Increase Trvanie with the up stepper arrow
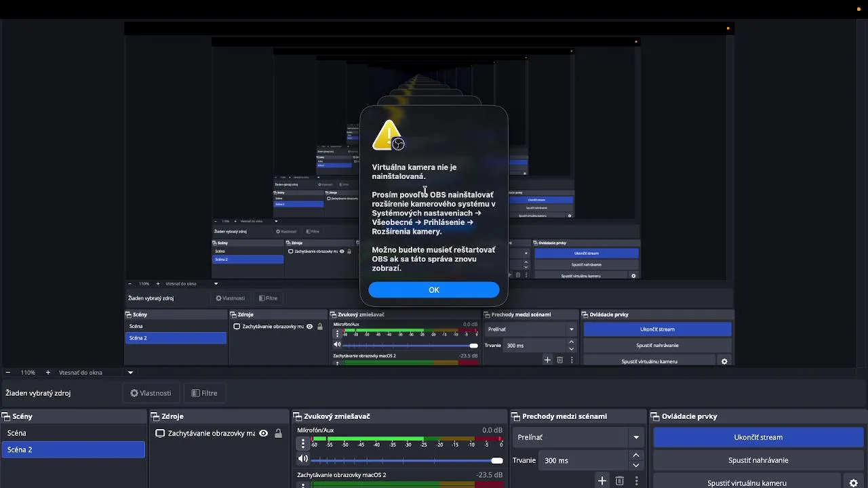The image size is (868, 488). tap(636, 455)
